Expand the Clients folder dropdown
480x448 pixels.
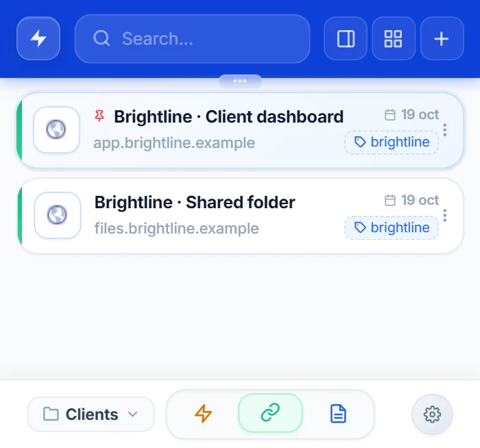(91, 414)
